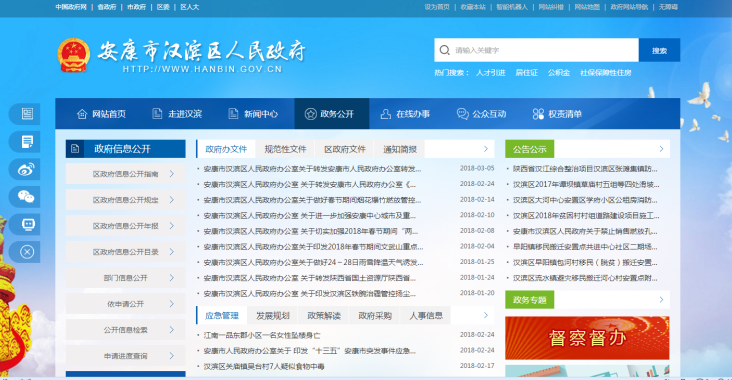The image size is (732, 380).
Task: Open hot search link 居住证
Action: click(x=526, y=73)
